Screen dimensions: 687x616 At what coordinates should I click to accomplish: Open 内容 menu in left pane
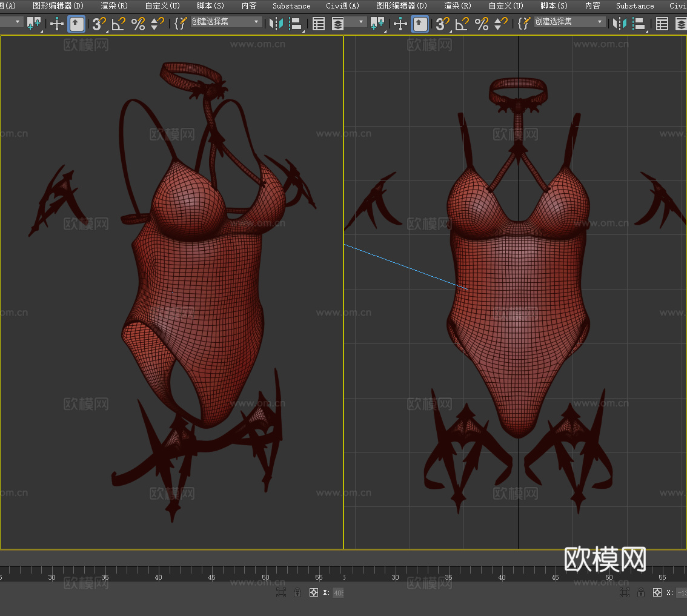(249, 5)
